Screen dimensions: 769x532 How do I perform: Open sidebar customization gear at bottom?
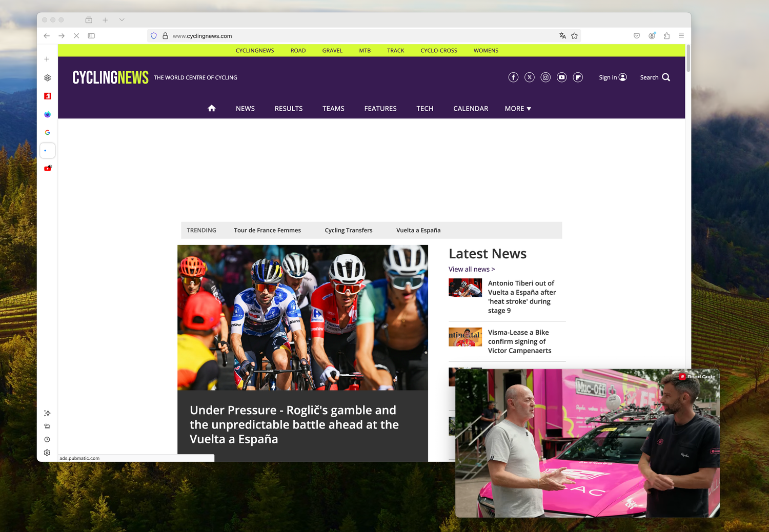pos(47,453)
